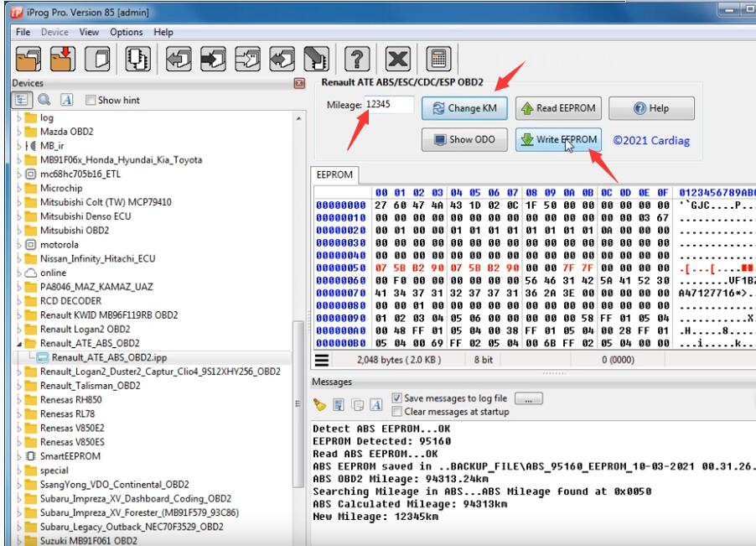Click the magnifier search icon in Devices
This screenshot has width=756, height=546.
[44, 100]
